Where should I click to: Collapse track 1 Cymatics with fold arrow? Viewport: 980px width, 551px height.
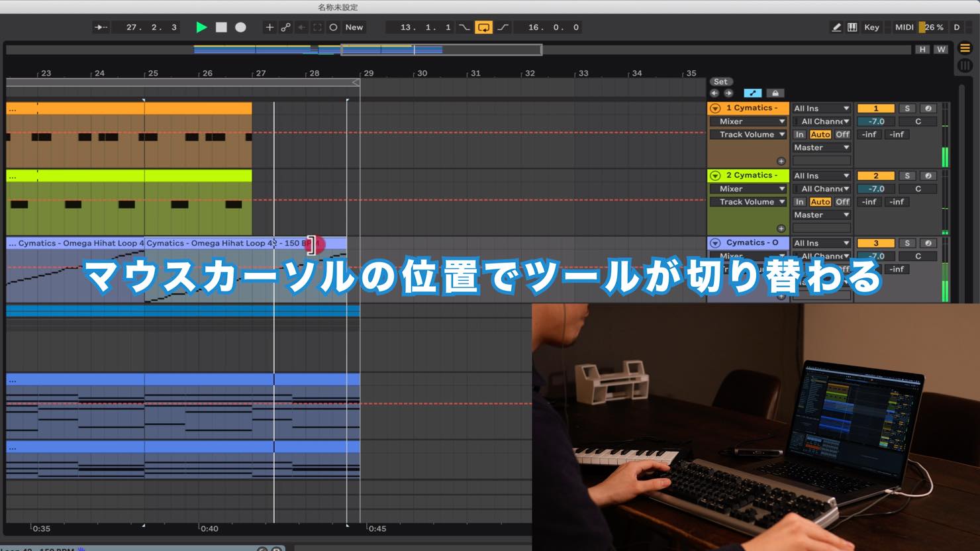[x=715, y=108]
